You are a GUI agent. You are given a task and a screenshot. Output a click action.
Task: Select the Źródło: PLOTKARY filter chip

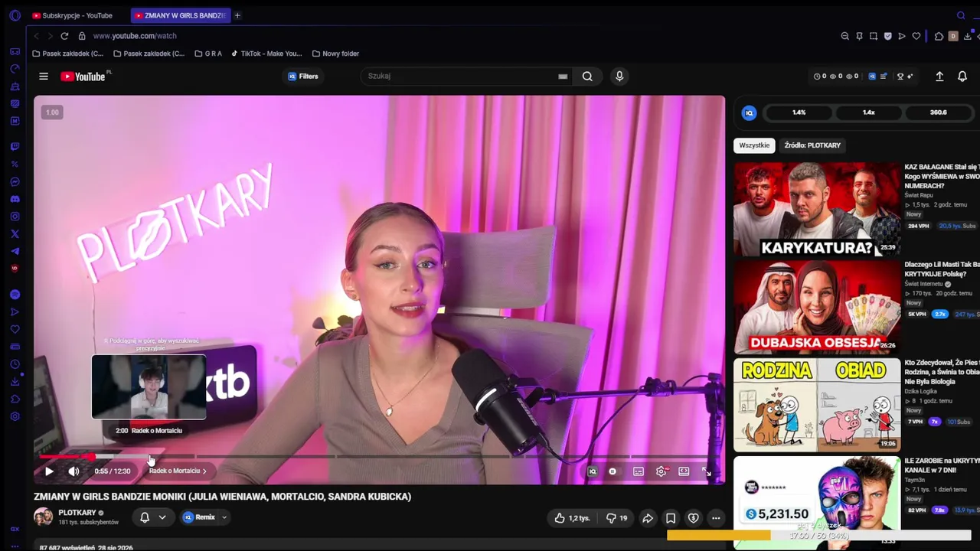[812, 145]
